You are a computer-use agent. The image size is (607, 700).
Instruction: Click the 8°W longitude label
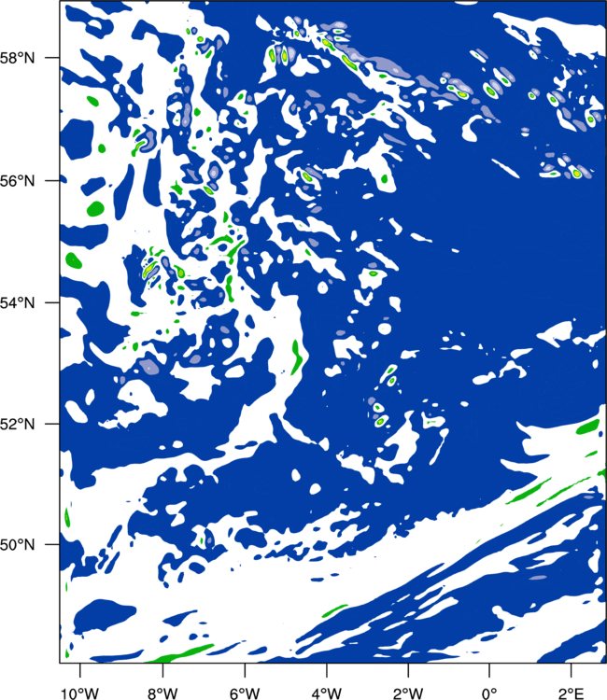tap(162, 693)
